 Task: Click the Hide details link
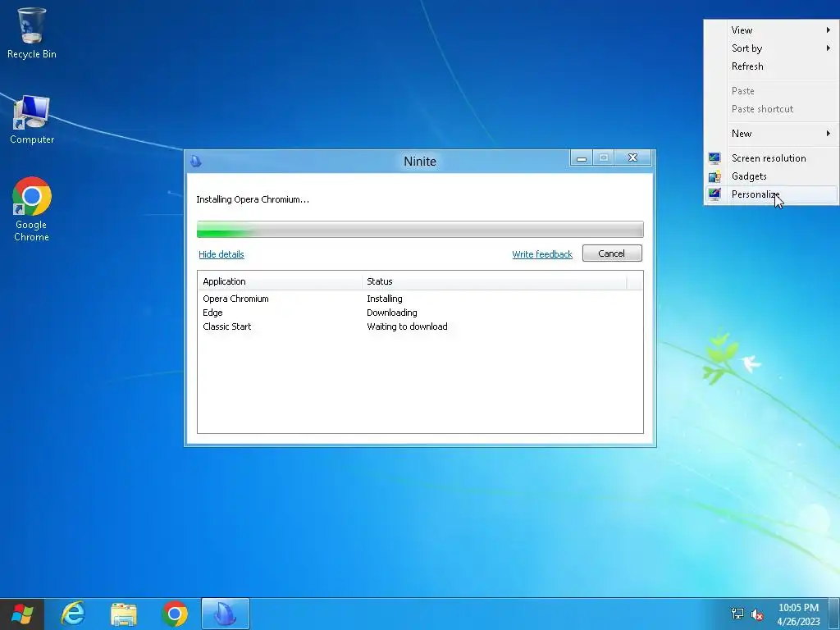click(221, 254)
